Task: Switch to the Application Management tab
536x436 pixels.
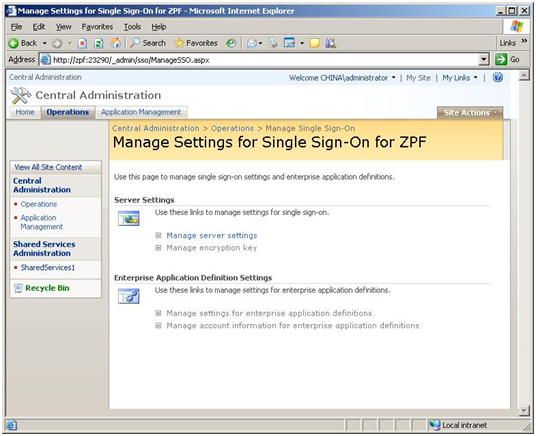Action: (141, 112)
